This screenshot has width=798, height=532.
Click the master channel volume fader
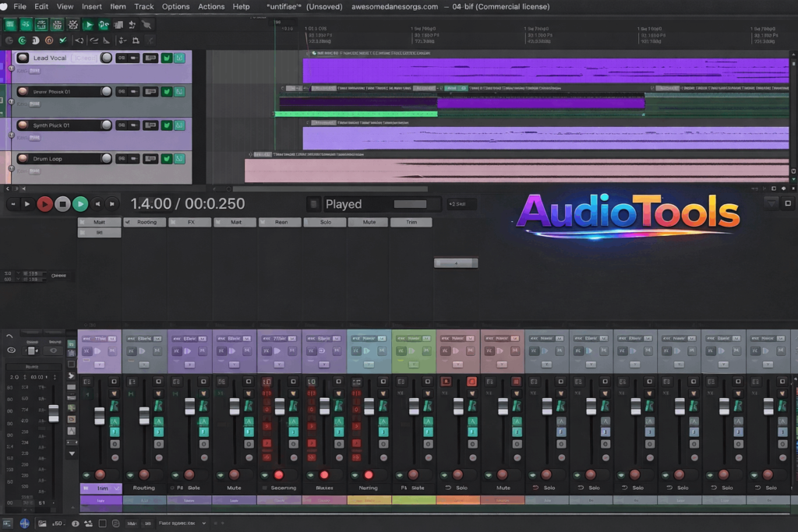coord(53,413)
